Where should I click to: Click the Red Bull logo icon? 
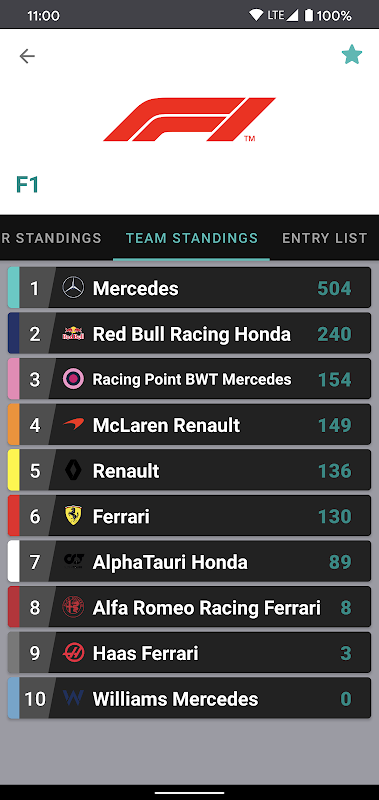coord(73,334)
